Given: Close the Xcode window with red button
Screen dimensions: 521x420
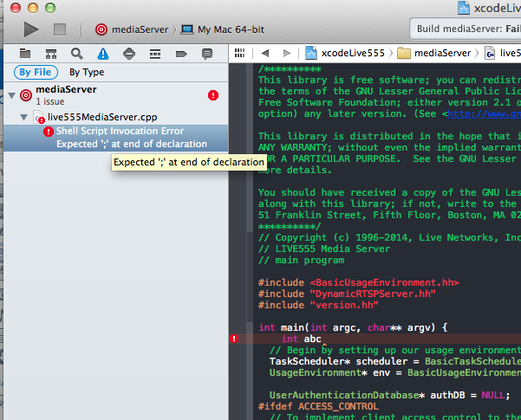Looking at the screenshot, I should (16, 7).
